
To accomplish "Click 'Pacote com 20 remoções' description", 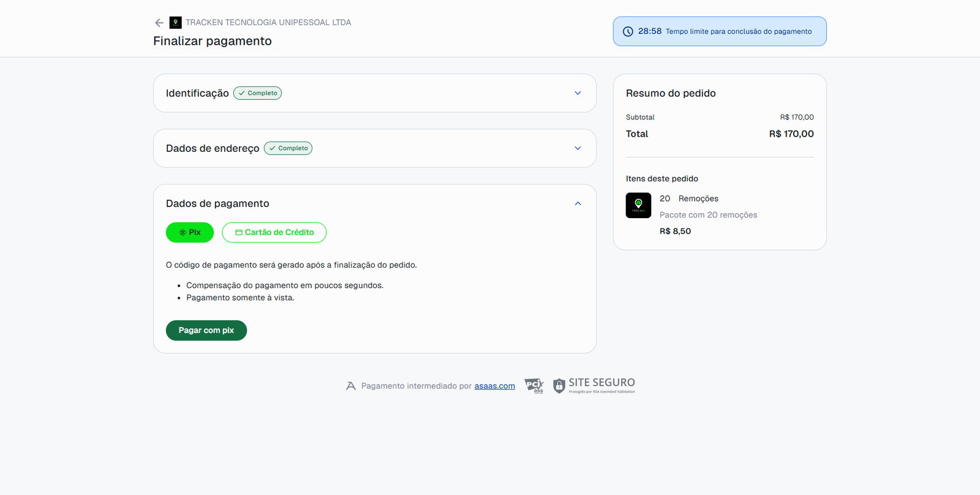I will point(708,215).
